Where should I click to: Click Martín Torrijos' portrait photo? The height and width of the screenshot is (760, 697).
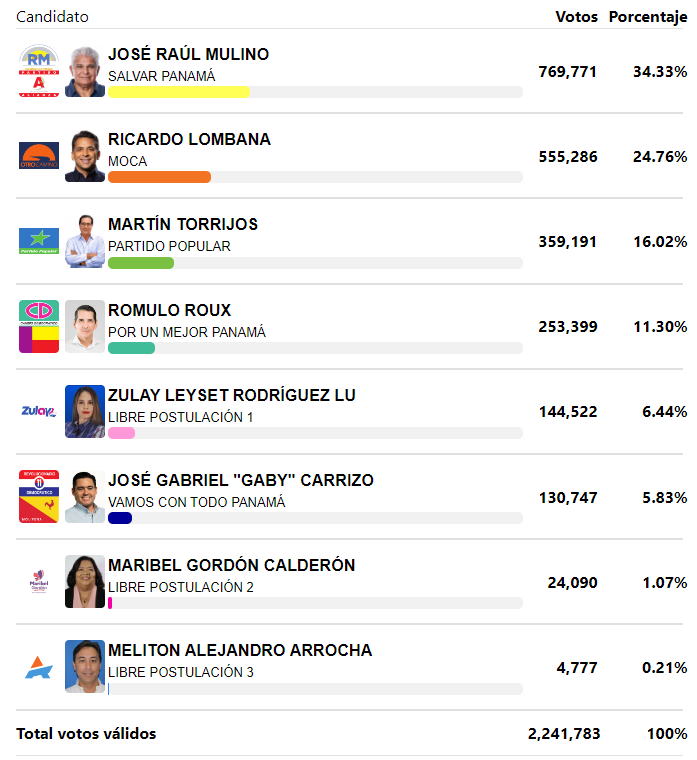pos(85,241)
